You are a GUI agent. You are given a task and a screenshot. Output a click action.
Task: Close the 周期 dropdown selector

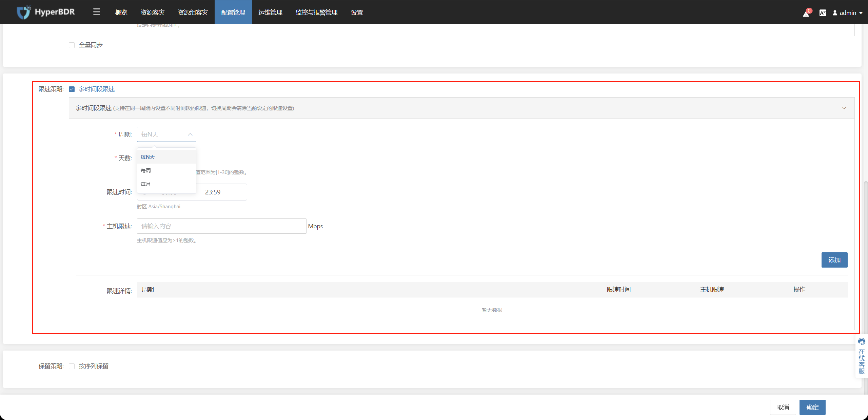pos(166,134)
